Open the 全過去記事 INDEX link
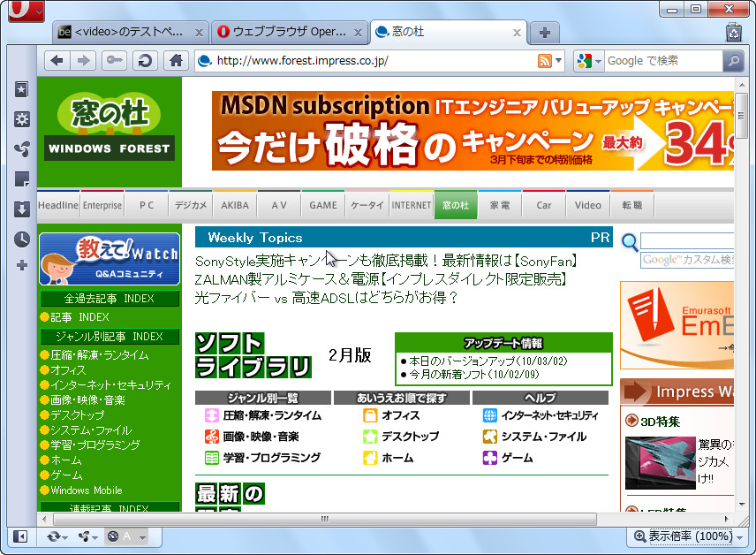Screen dimensions: 756x555 point(109,299)
